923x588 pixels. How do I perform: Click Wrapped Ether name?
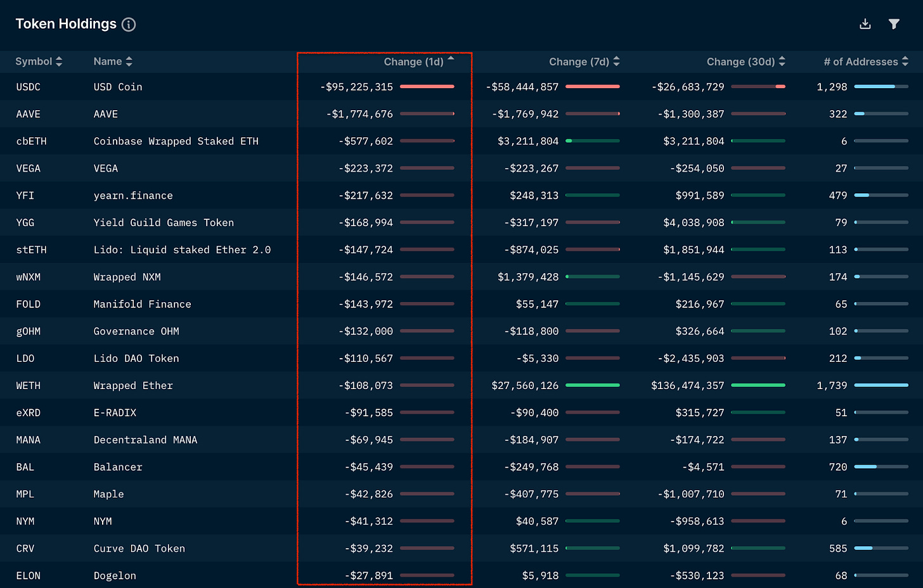tap(133, 386)
